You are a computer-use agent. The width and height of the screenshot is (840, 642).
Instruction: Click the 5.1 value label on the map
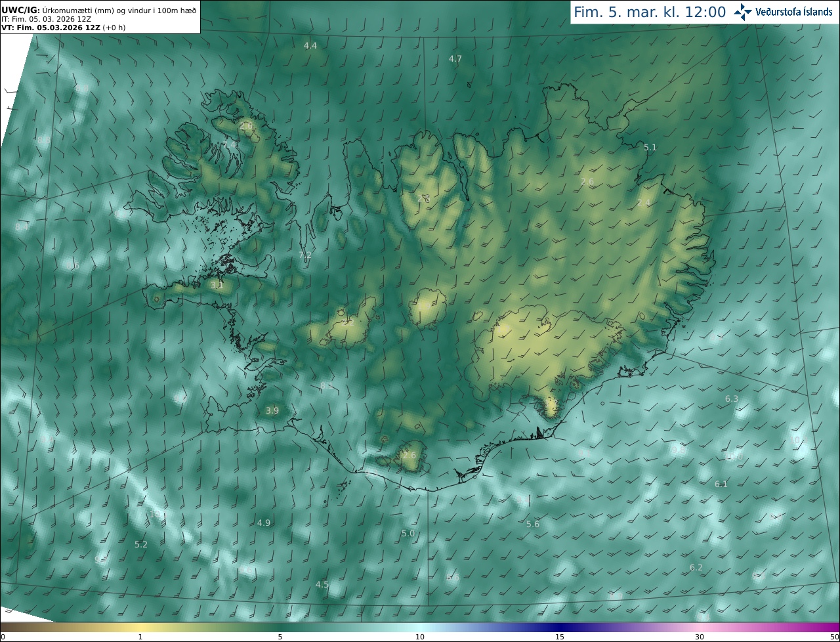[650, 147]
